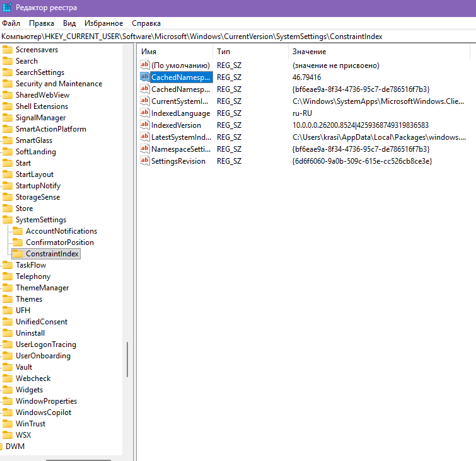The height and width of the screenshot is (461, 476).
Task: Select the TaskFlow key
Action: coord(31,265)
